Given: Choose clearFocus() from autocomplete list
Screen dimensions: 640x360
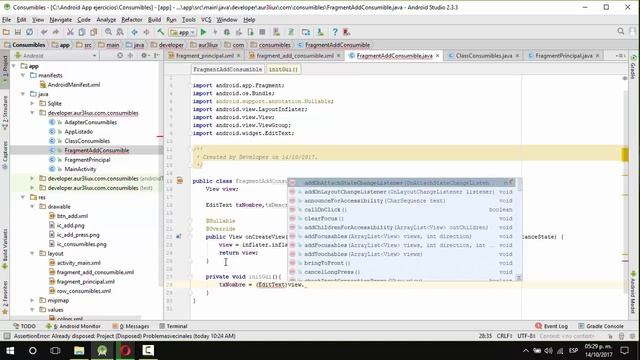Looking at the screenshot, I should pos(402,219).
